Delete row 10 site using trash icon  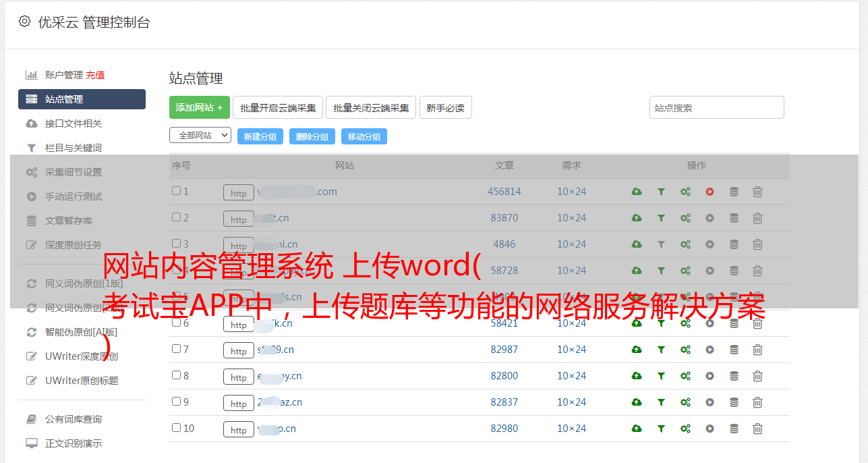pyautogui.click(x=757, y=429)
